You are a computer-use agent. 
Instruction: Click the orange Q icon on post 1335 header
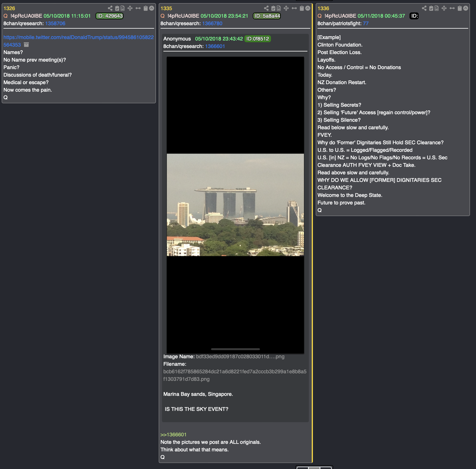pyautogui.click(x=163, y=16)
